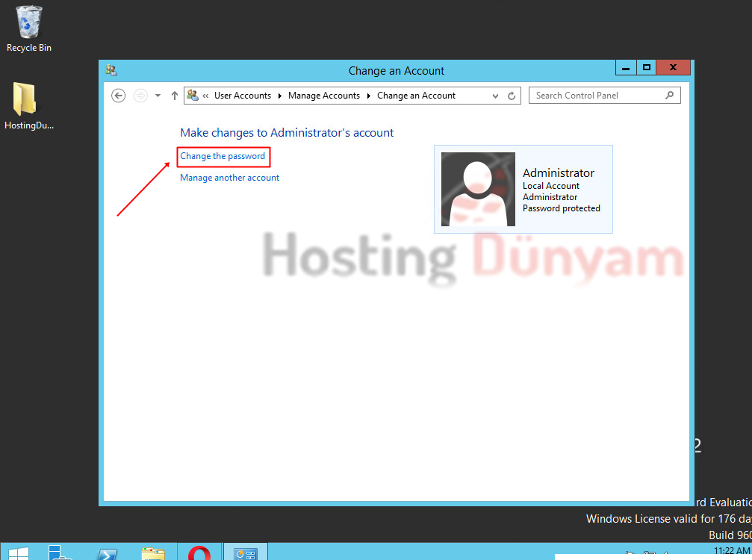Click the heading 'Make changes to Administrator's account'
Image resolution: width=752 pixels, height=560 pixels.
pos(287,133)
